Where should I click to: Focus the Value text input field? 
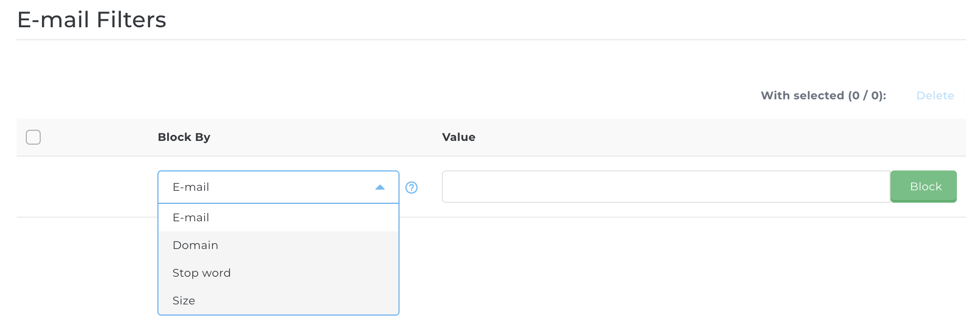[x=665, y=187]
